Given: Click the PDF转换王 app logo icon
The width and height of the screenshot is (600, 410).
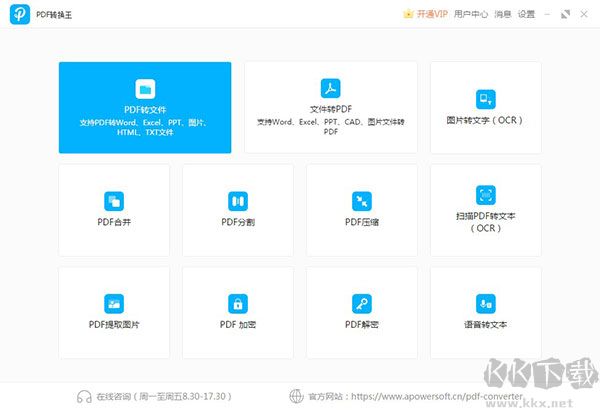Looking at the screenshot, I should point(20,14).
